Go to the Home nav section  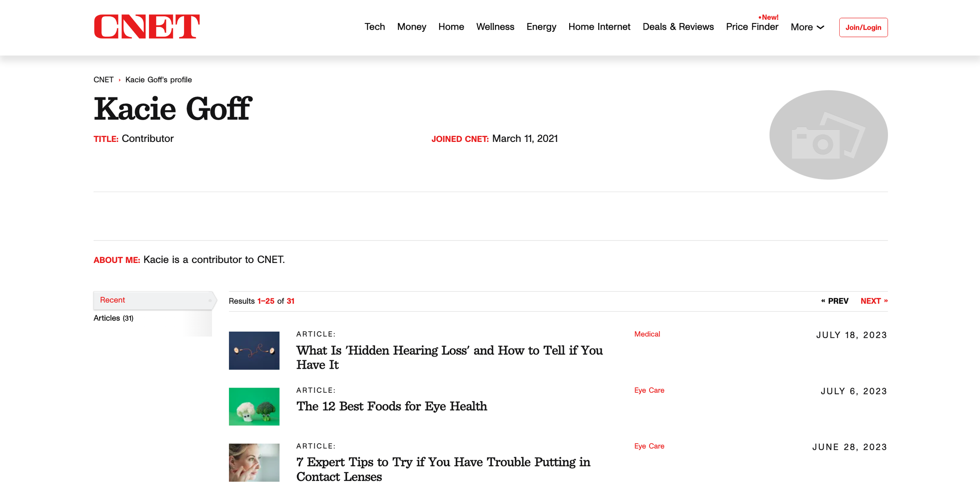(x=451, y=27)
